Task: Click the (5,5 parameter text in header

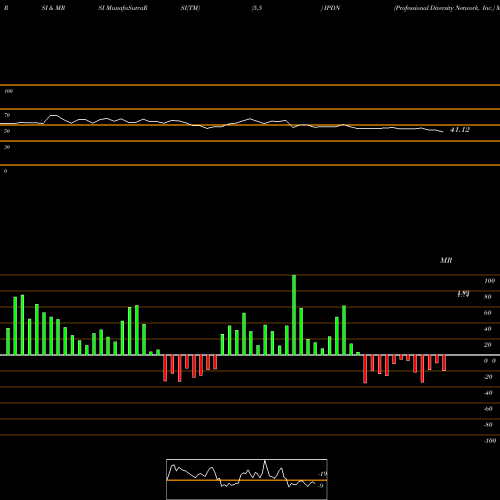Action: 257,8
